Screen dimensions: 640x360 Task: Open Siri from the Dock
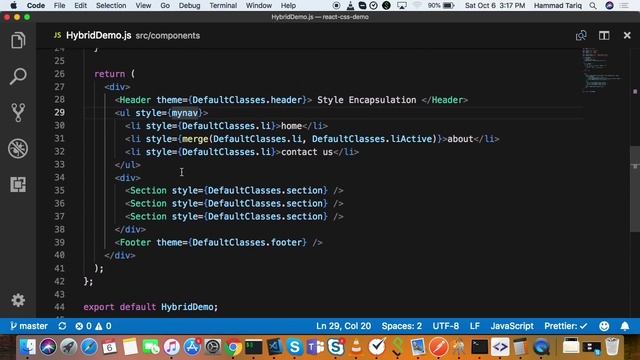pos(48,347)
